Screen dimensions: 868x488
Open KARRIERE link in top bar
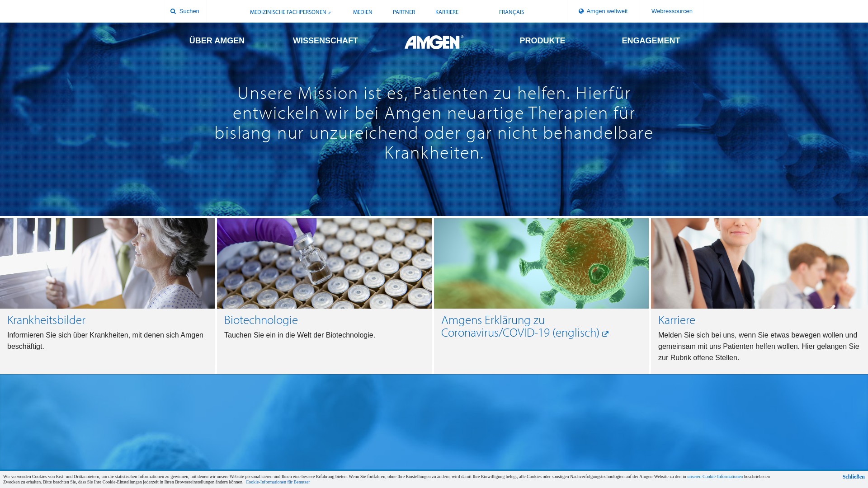[447, 12]
